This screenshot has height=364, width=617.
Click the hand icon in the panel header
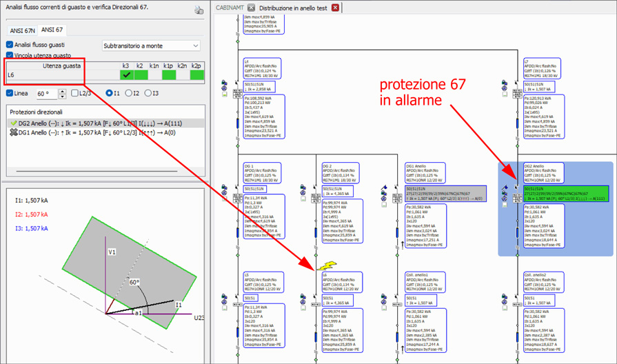click(x=199, y=10)
